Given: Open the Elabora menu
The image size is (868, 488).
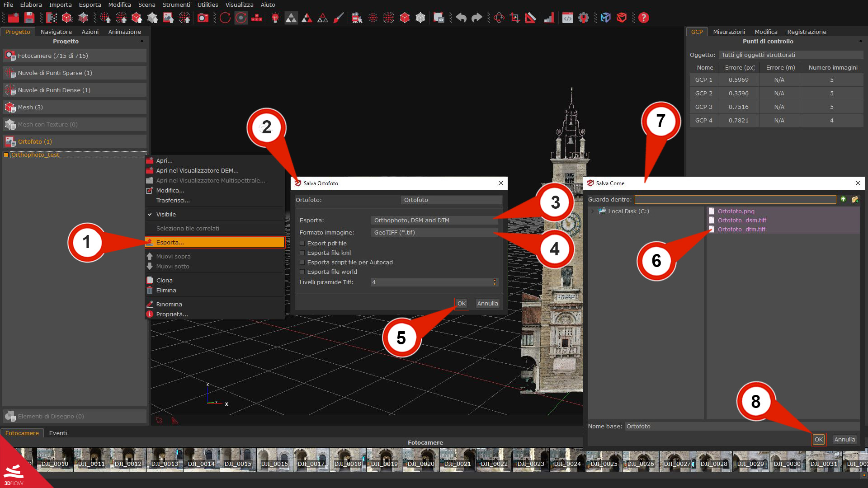Looking at the screenshot, I should pyautogui.click(x=31, y=5).
